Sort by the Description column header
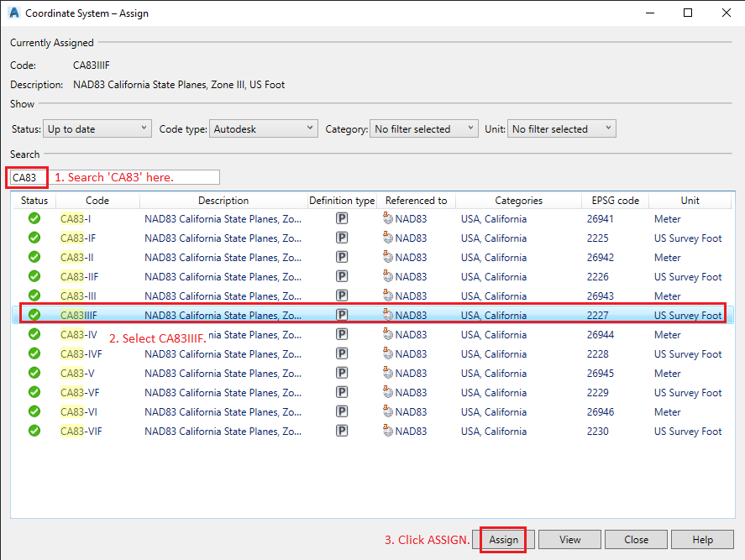Screen dimensions: 745x560 pyautogui.click(x=223, y=201)
